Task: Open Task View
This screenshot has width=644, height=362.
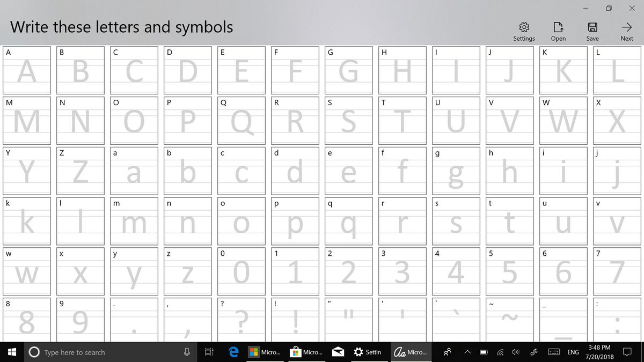Action: pyautogui.click(x=209, y=352)
